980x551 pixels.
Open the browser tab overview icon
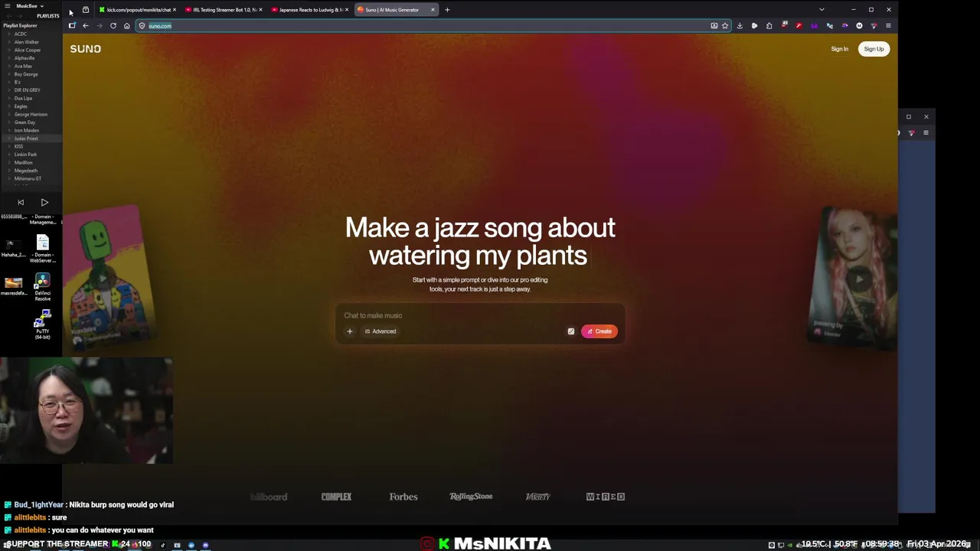tap(86, 10)
